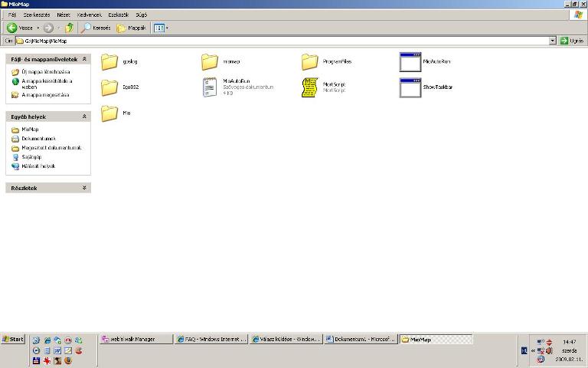
Task: Select the ShowTaskbar application icon
Action: 410,87
